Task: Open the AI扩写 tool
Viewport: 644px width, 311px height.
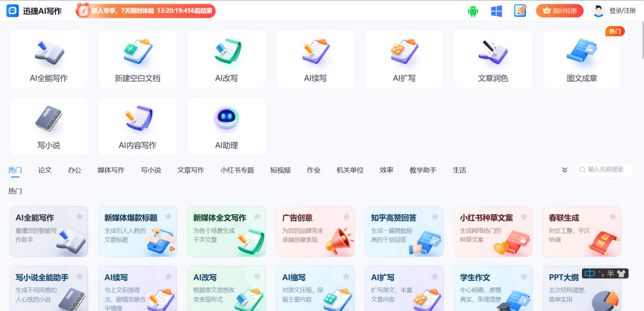Action: pos(404,59)
